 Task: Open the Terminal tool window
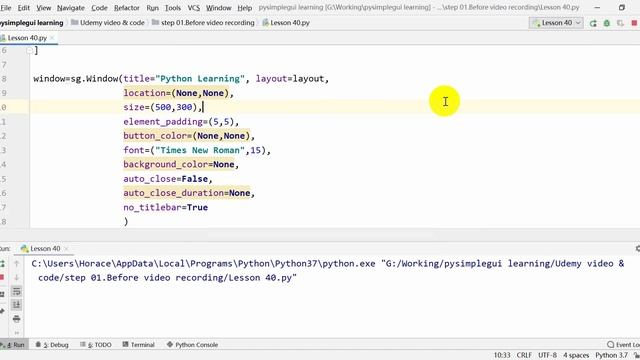coord(139,345)
